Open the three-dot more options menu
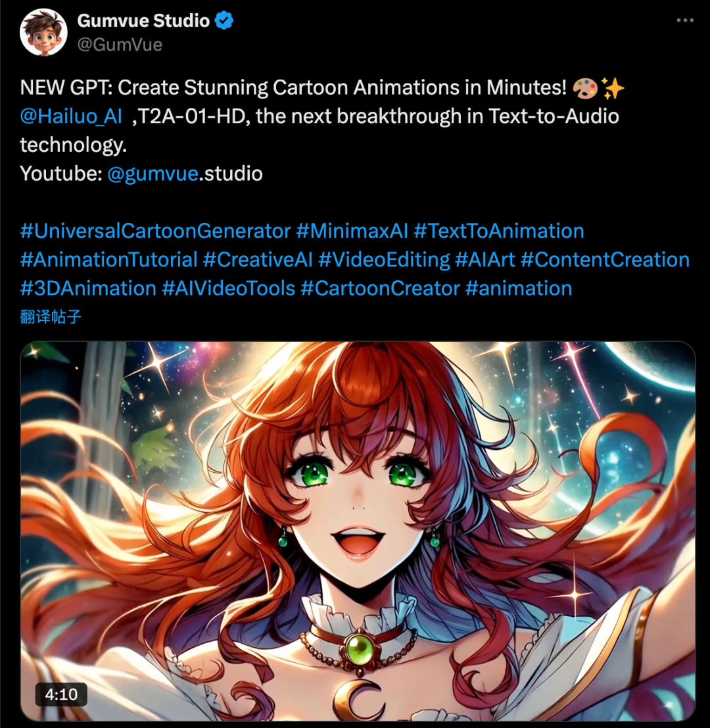 pos(685,20)
